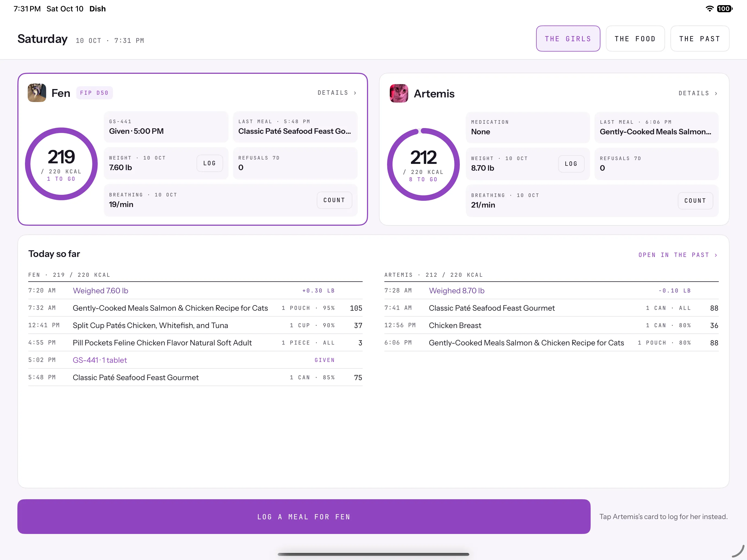Screen dimensions: 747x560
Task: Tap Fen's 19/min breathing value
Action: pyautogui.click(x=121, y=205)
